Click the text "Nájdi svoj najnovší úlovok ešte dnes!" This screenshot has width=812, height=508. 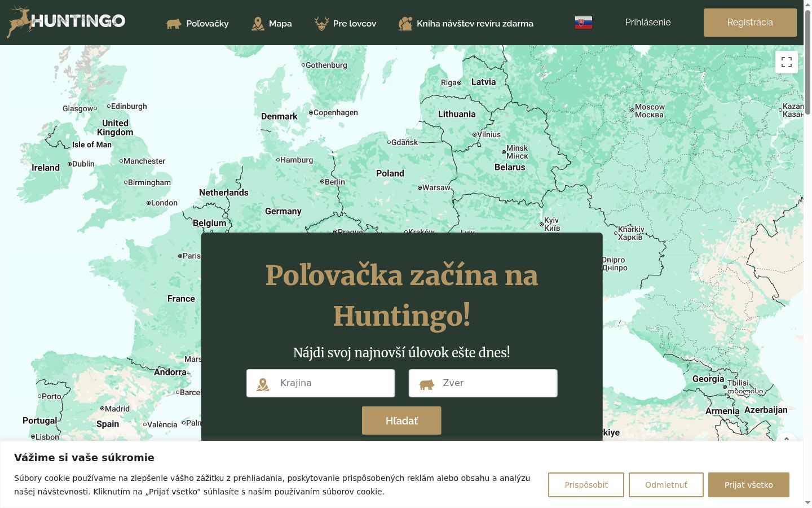(401, 353)
